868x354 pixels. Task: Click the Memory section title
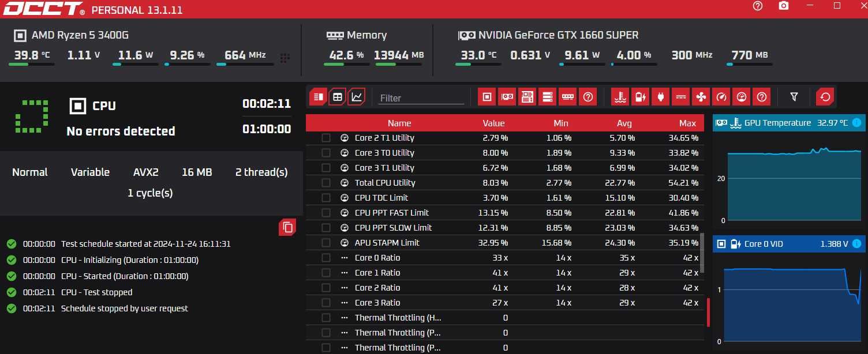[x=366, y=35]
